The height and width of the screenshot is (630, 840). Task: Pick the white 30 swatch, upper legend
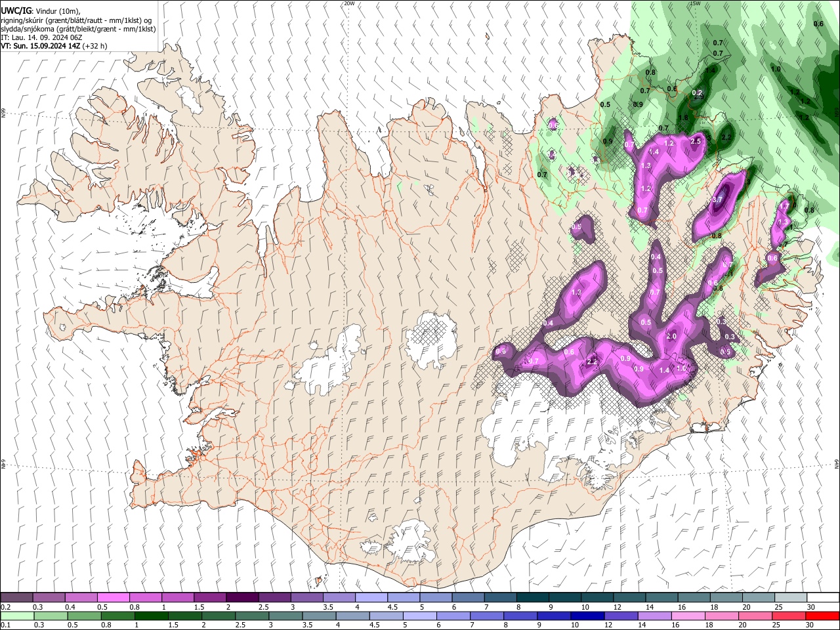823,598
